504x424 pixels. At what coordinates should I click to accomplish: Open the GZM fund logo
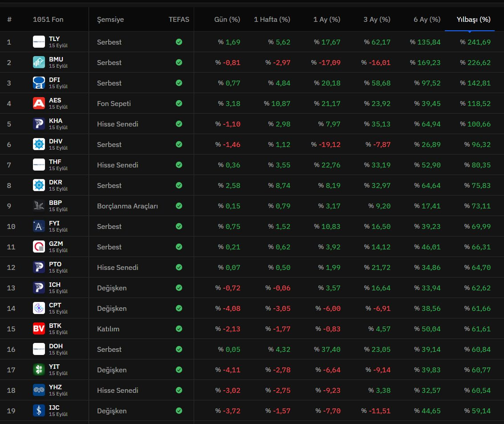[39, 247]
